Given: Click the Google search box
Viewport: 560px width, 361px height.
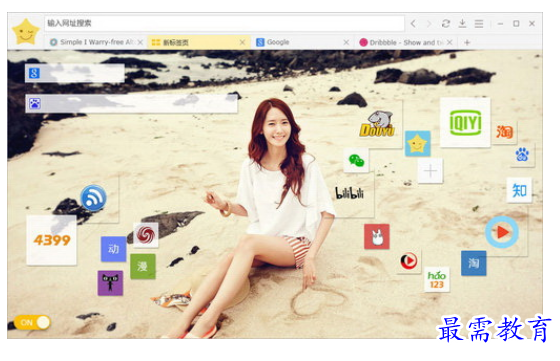Looking at the screenshot, I should pos(75,73).
